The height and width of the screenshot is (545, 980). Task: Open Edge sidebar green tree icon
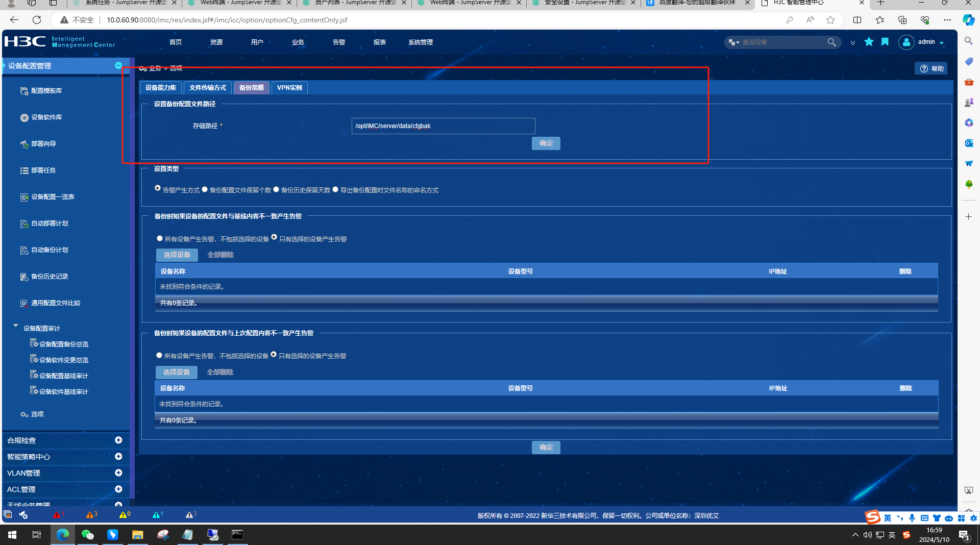968,184
